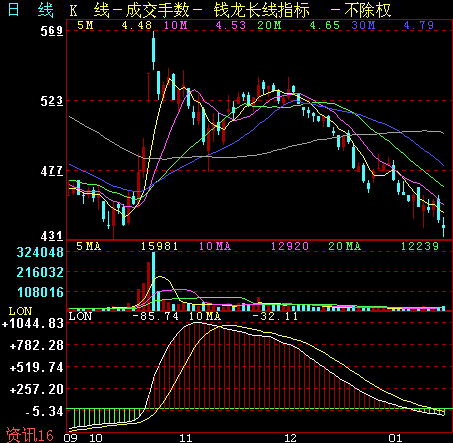The image size is (453, 443).
Task: Click the 12 month marker on time axis
Action: click(x=290, y=438)
